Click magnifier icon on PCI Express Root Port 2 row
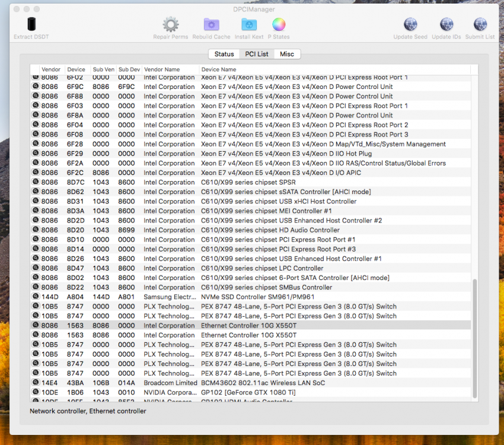504x445 pixels. click(x=36, y=124)
